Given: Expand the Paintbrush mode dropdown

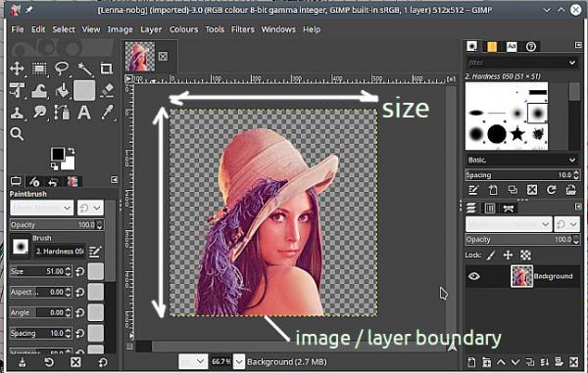Looking at the screenshot, I should [41, 208].
